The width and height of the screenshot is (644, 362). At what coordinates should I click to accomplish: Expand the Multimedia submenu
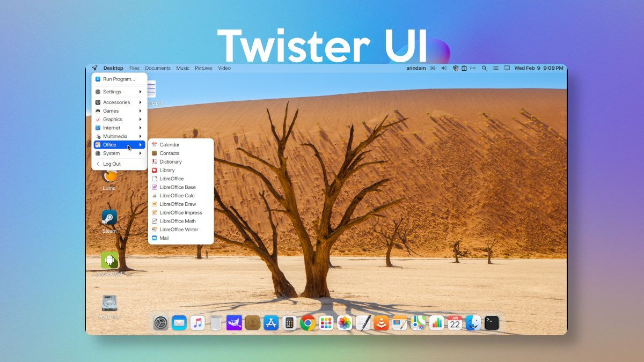click(x=119, y=136)
